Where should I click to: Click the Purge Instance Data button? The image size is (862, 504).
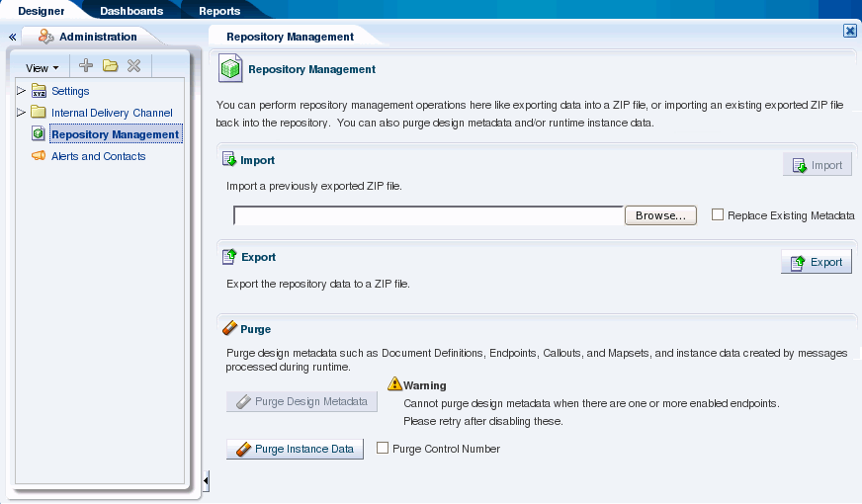coord(296,449)
